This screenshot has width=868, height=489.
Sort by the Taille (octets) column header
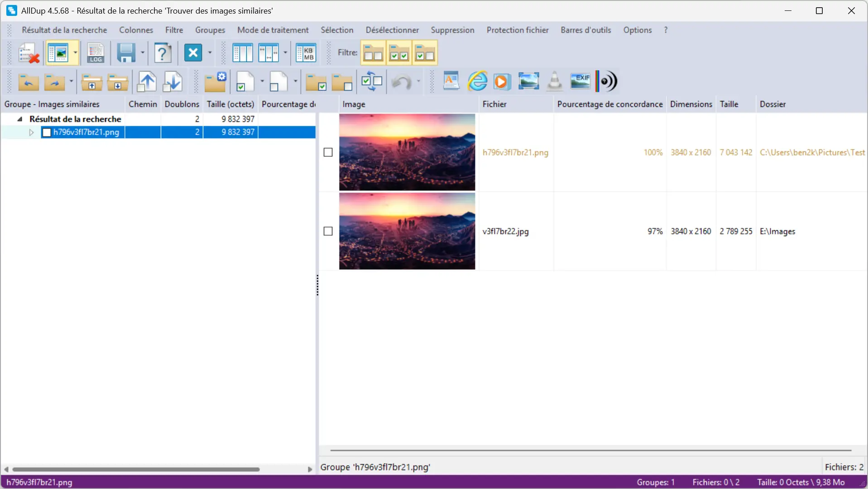(x=230, y=104)
